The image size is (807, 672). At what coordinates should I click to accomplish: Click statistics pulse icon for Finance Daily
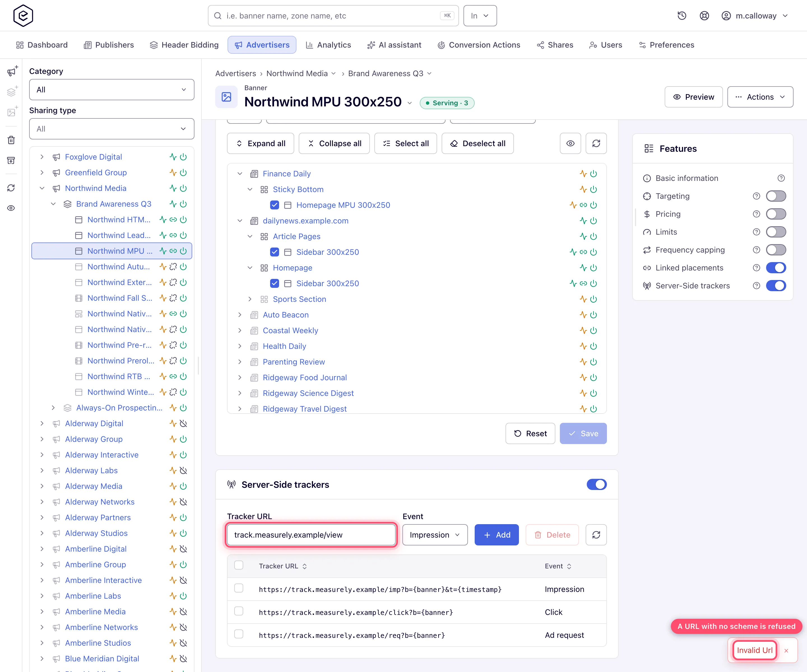coord(583,174)
